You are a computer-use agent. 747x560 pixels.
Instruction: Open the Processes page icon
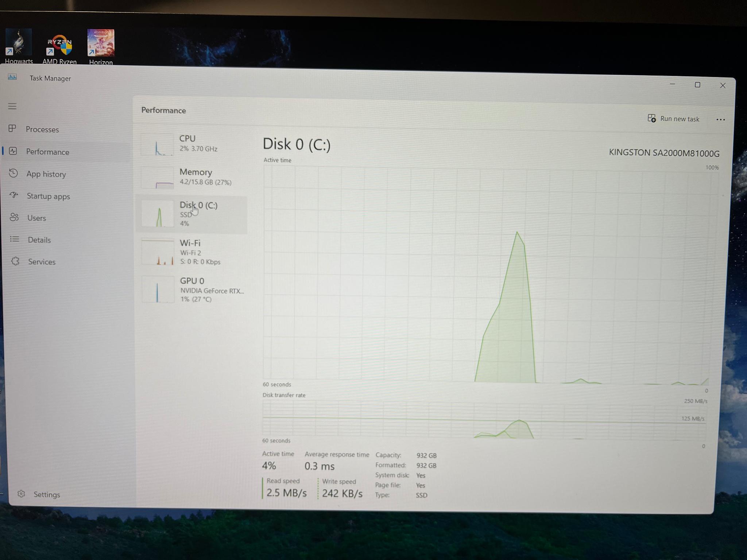point(12,129)
